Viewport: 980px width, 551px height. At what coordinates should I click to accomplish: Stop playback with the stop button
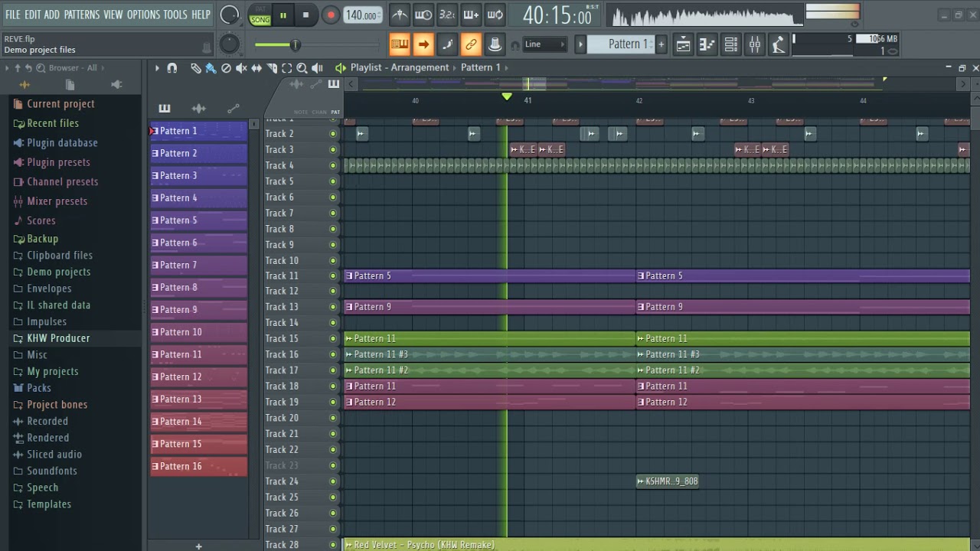point(305,15)
